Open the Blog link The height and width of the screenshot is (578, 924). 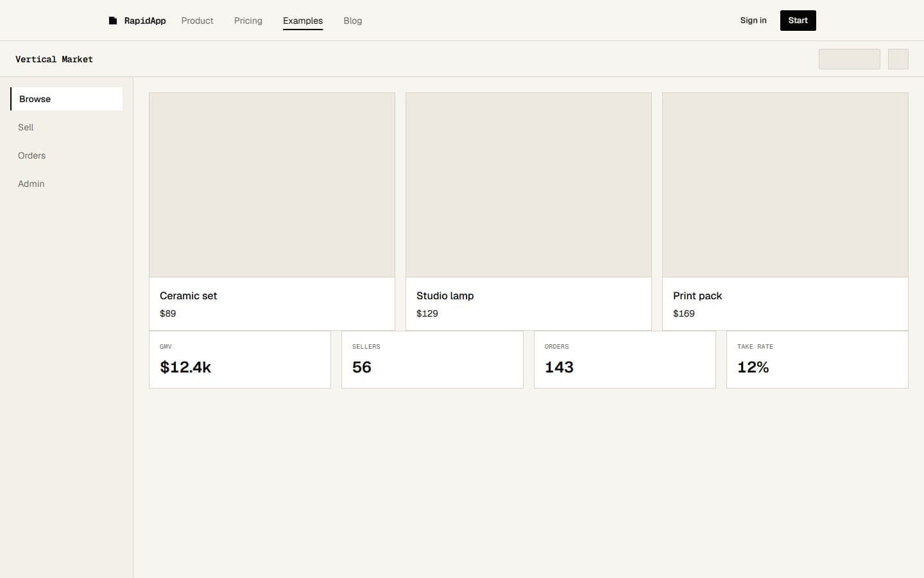(x=353, y=21)
